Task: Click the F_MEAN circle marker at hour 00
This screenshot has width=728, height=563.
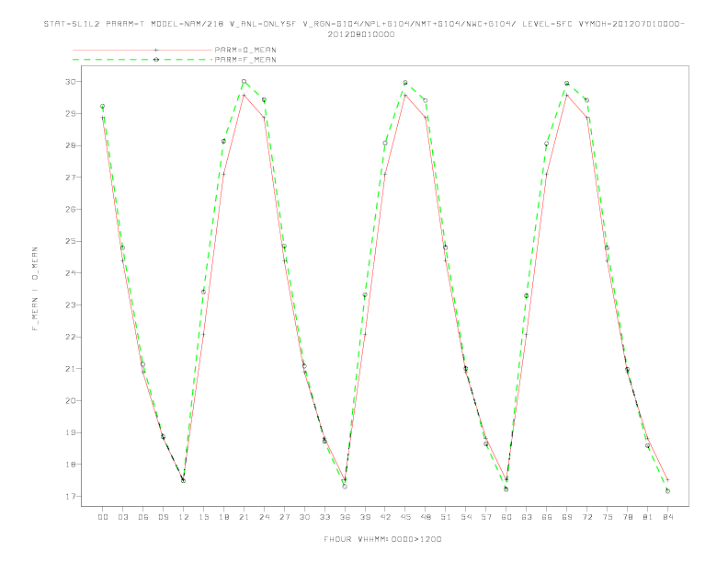Action: [x=103, y=107]
